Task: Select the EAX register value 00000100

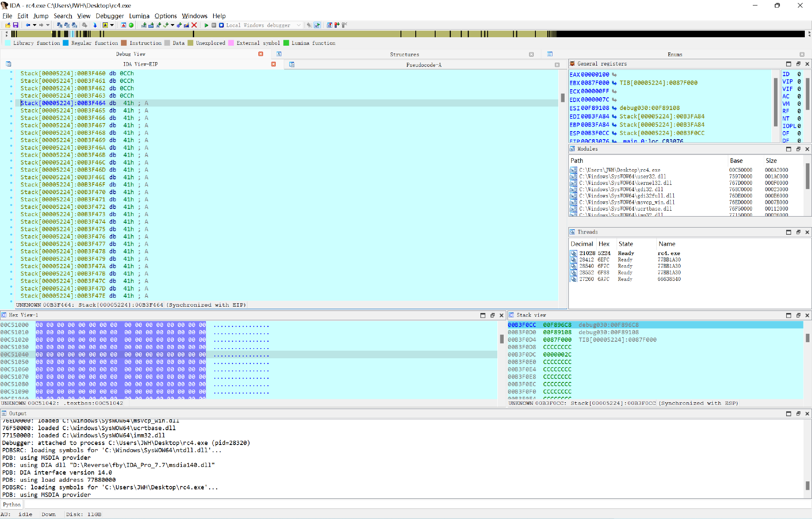Action: tap(595, 74)
